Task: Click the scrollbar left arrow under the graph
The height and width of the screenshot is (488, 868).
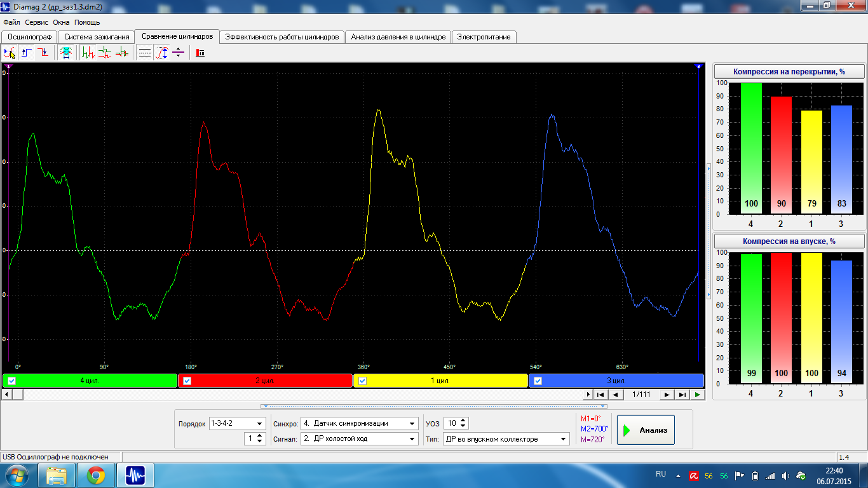Action: (7, 395)
